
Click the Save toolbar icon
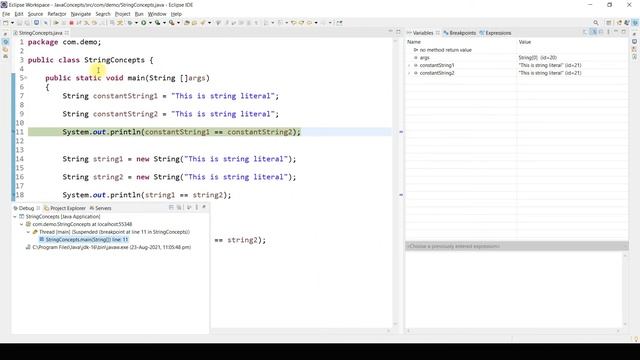(19, 23)
